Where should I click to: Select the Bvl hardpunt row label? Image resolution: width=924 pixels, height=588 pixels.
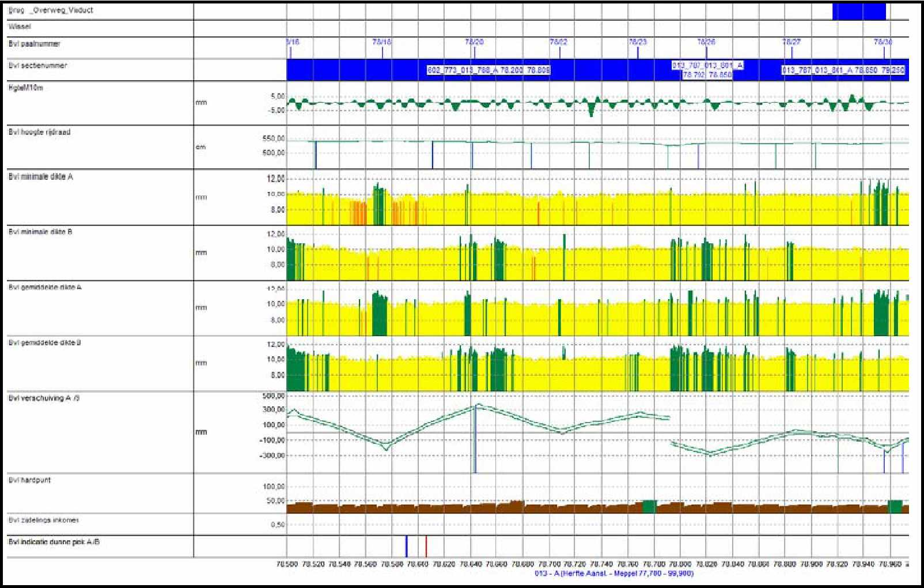pos(29,480)
